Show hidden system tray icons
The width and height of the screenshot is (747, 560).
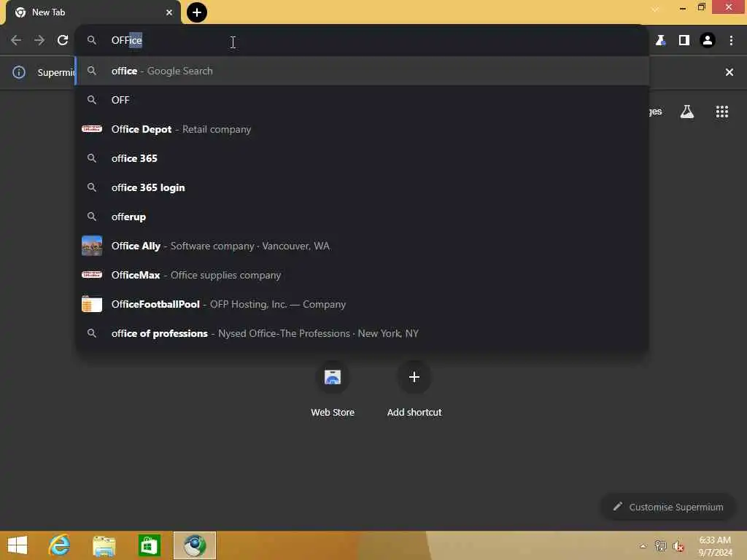[x=643, y=546]
